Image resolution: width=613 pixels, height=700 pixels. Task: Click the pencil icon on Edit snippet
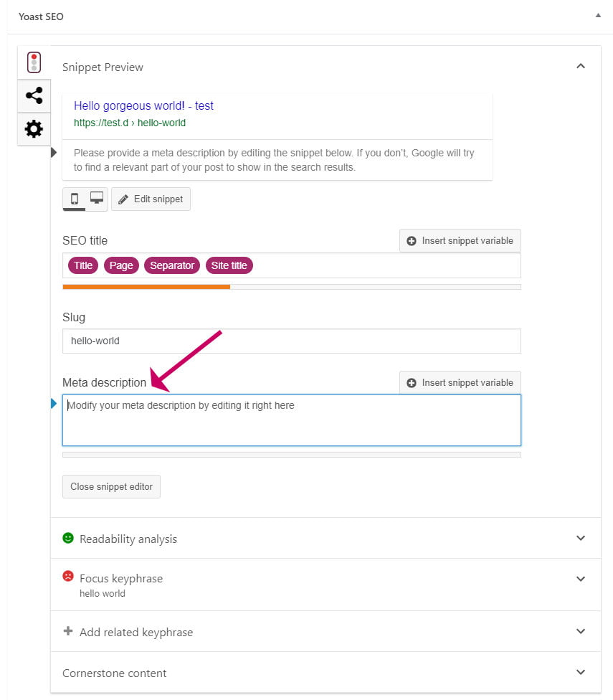[x=123, y=199]
